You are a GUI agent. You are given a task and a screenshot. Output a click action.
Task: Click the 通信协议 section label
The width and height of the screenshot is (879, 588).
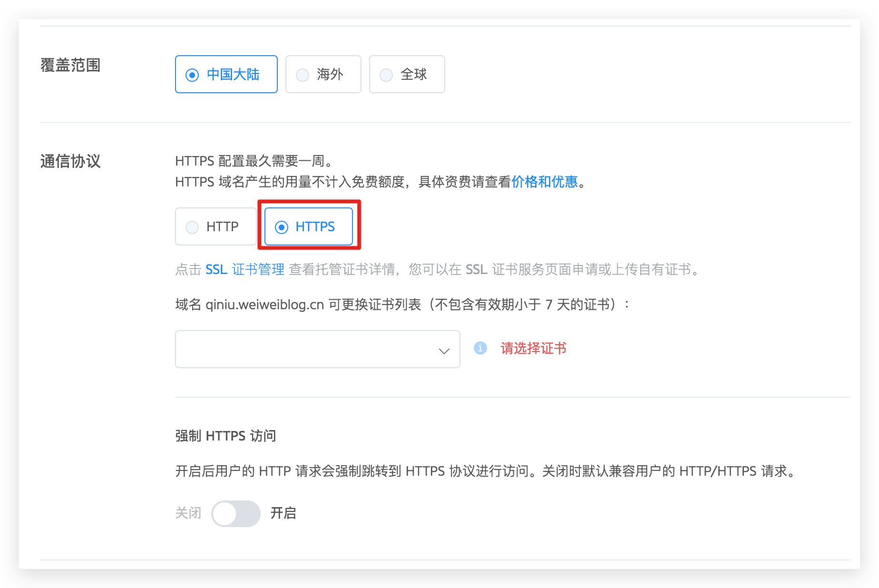[x=70, y=161]
